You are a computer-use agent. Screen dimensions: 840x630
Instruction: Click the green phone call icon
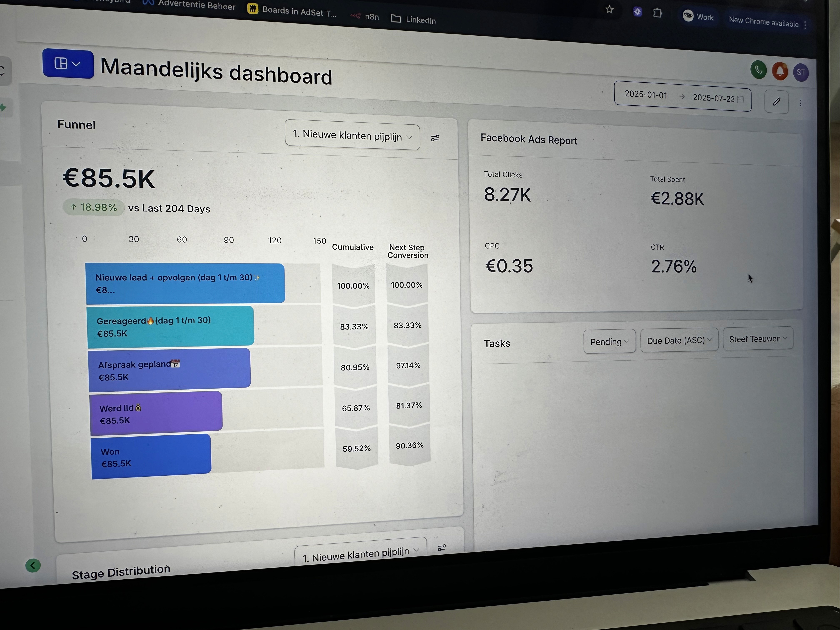[x=758, y=70]
